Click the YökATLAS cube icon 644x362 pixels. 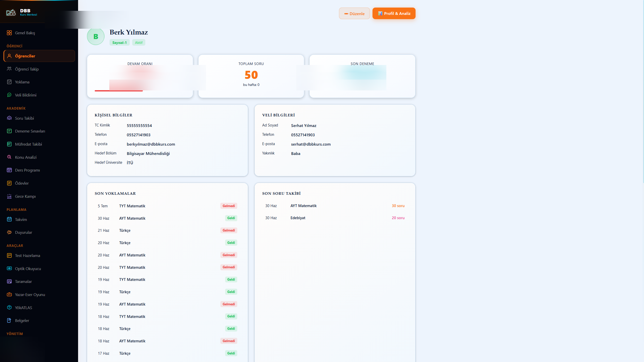pyautogui.click(x=9, y=307)
